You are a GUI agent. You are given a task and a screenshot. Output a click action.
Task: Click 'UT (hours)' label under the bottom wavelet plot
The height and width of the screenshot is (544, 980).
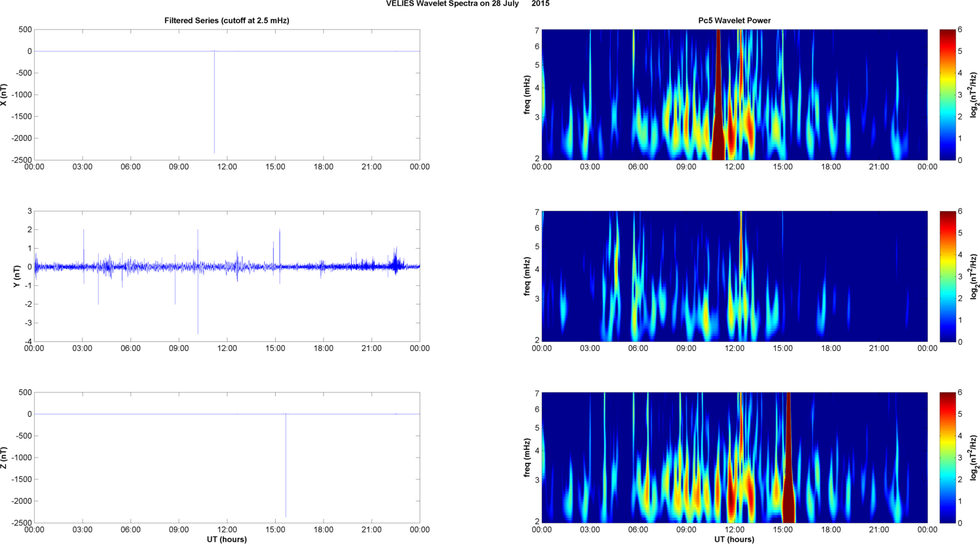(x=734, y=540)
